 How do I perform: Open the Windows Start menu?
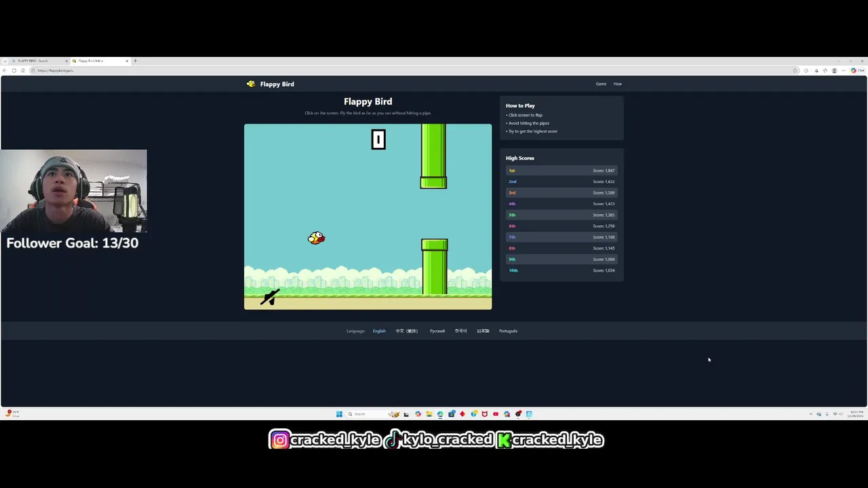339,414
